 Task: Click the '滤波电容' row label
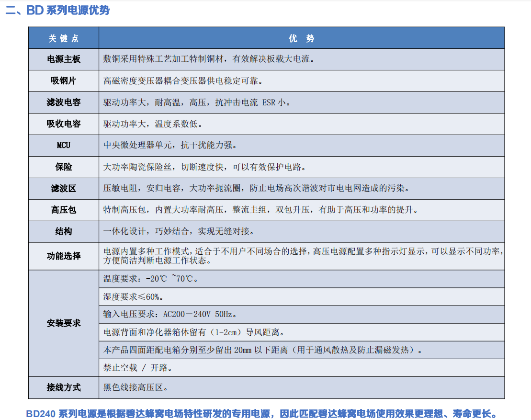[x=64, y=102]
